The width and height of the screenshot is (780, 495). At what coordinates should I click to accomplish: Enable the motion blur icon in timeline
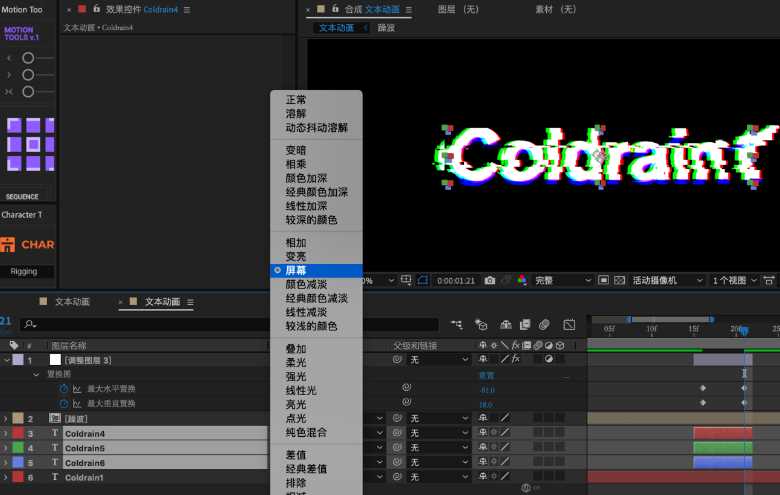click(x=544, y=325)
